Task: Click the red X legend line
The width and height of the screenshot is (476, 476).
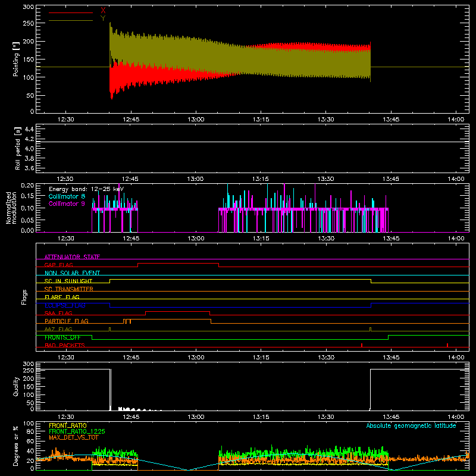Action: [x=71, y=12]
